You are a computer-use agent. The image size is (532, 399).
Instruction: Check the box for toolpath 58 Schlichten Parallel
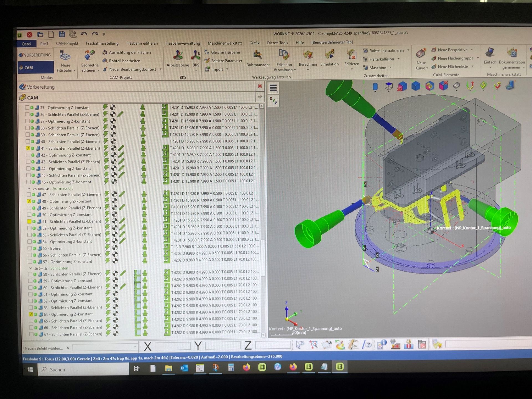tap(30, 274)
